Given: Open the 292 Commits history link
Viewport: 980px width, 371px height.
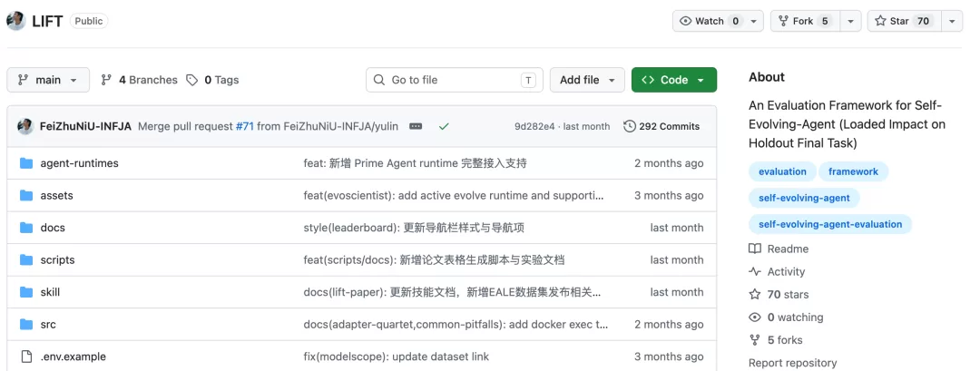Looking at the screenshot, I should tap(661, 126).
